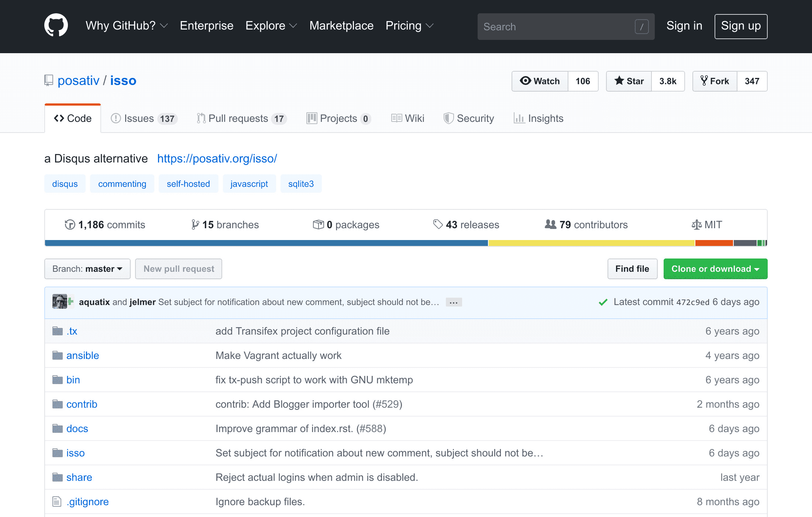The width and height of the screenshot is (812, 517).
Task: Click the 347 forks count
Action: [752, 81]
